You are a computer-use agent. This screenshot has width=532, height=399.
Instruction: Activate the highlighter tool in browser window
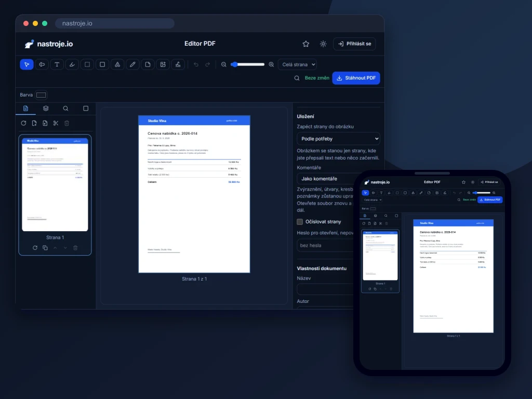[72, 64]
